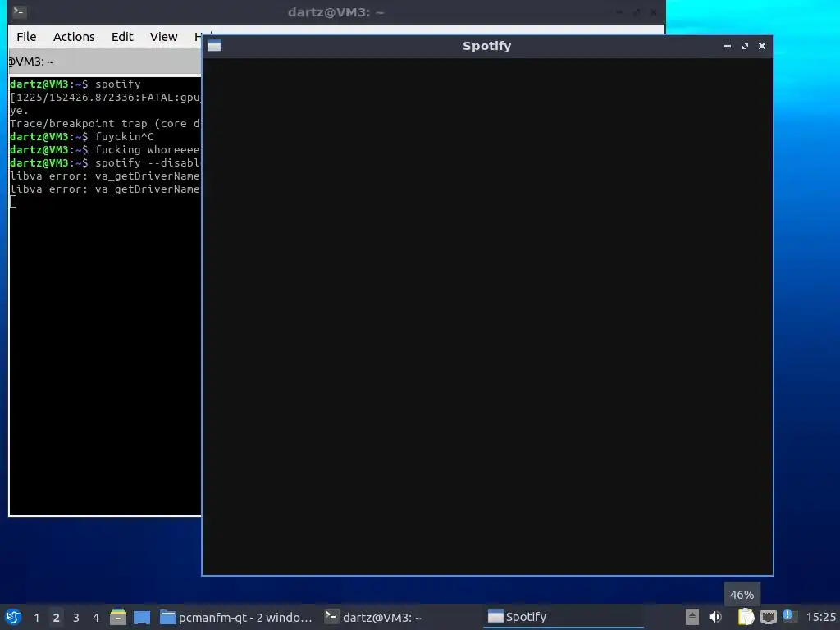Open the Actions menu in terminal
The height and width of the screenshot is (630, 840).
74,36
